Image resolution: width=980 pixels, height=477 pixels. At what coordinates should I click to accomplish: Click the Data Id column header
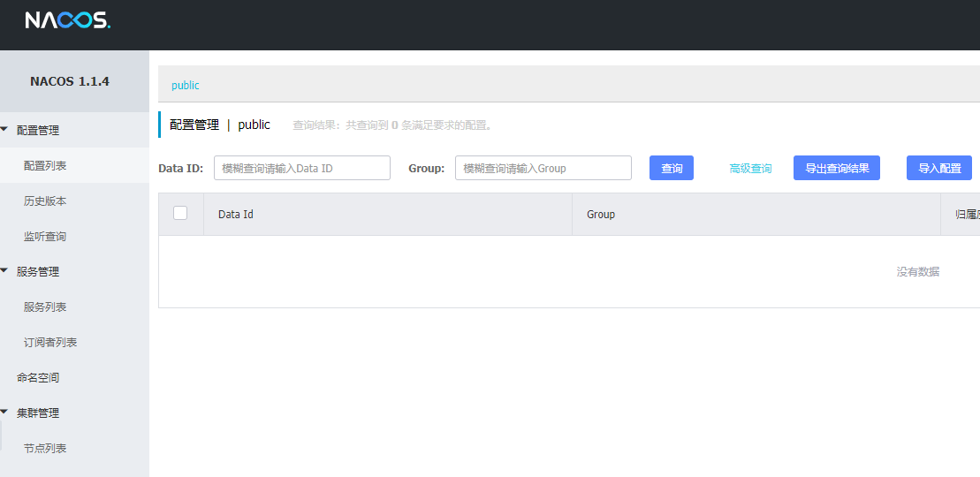pos(236,215)
